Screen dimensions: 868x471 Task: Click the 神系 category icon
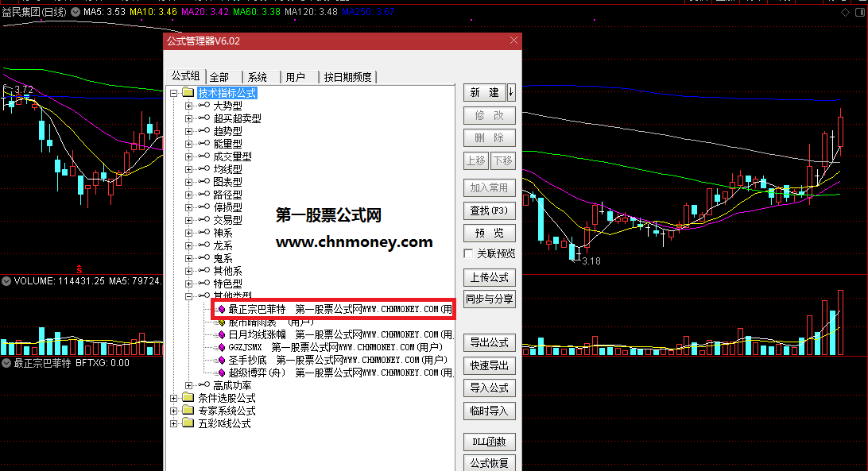(203, 233)
